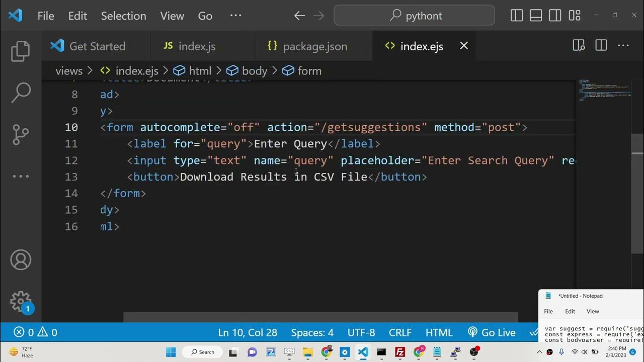
Task: Click Go Live in status bar
Action: click(492, 332)
